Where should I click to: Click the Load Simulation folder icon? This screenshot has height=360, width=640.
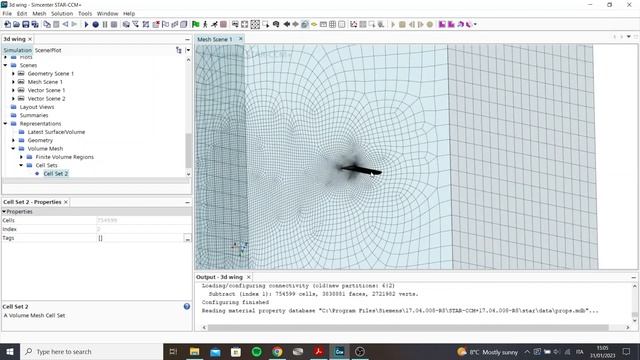point(16,24)
